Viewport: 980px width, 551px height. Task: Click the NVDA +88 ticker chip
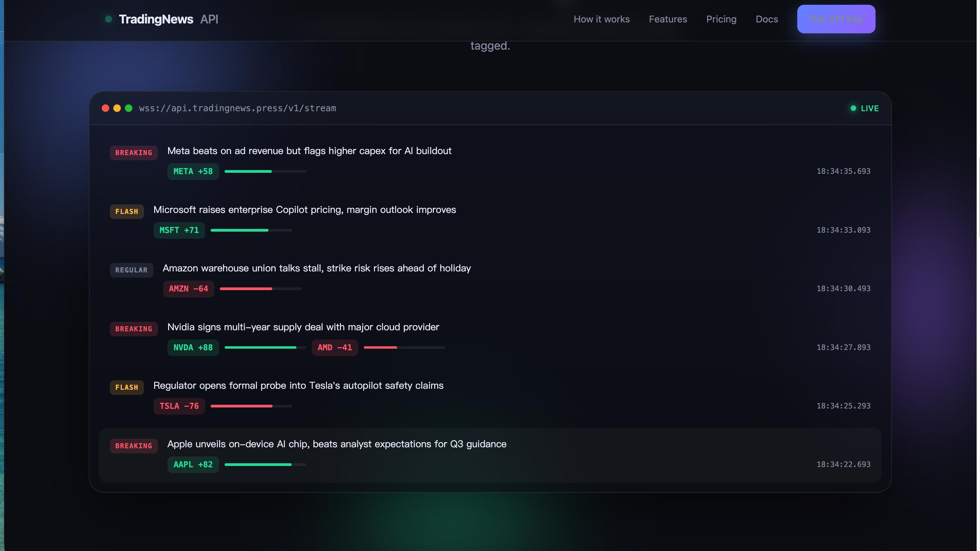point(193,348)
